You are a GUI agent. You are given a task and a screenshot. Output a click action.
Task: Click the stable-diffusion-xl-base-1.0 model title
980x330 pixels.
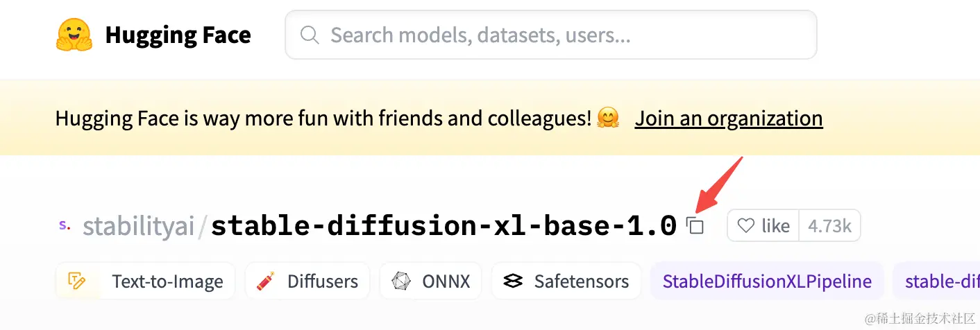(x=443, y=226)
